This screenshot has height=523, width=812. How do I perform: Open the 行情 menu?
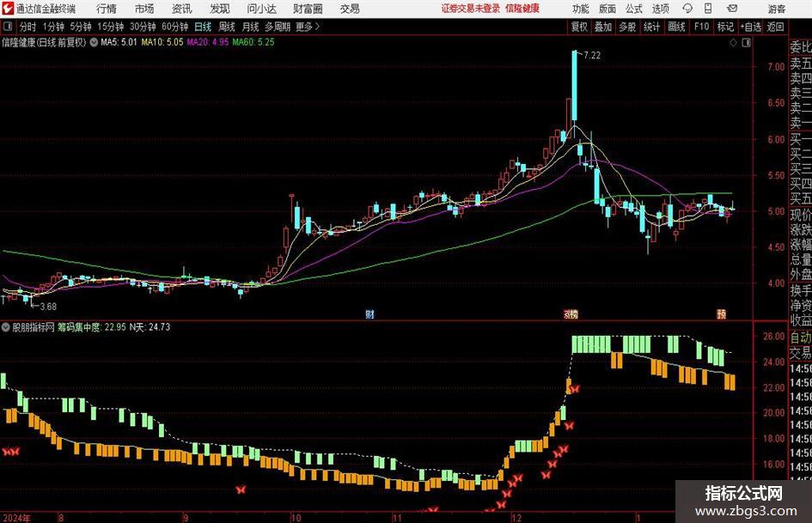(107, 9)
